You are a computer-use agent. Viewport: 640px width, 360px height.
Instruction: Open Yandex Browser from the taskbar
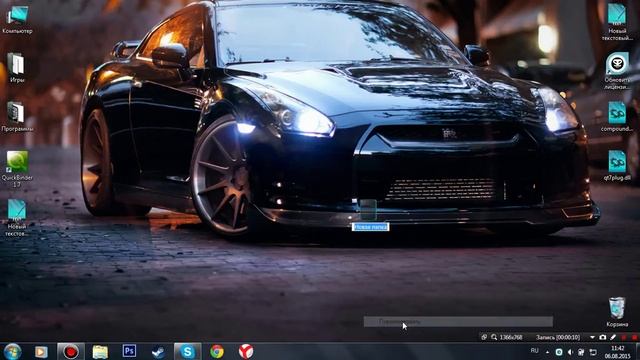pos(246,351)
